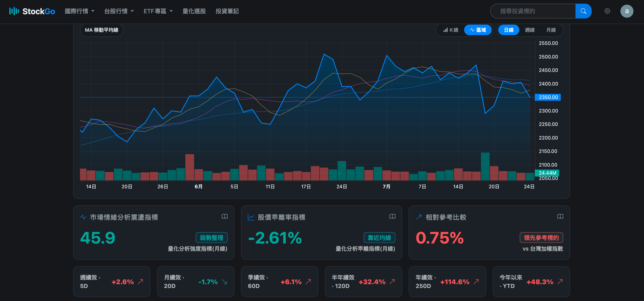644x301 pixels.
Task: Click the +2.6% weekly performance value
Action: [122, 282]
